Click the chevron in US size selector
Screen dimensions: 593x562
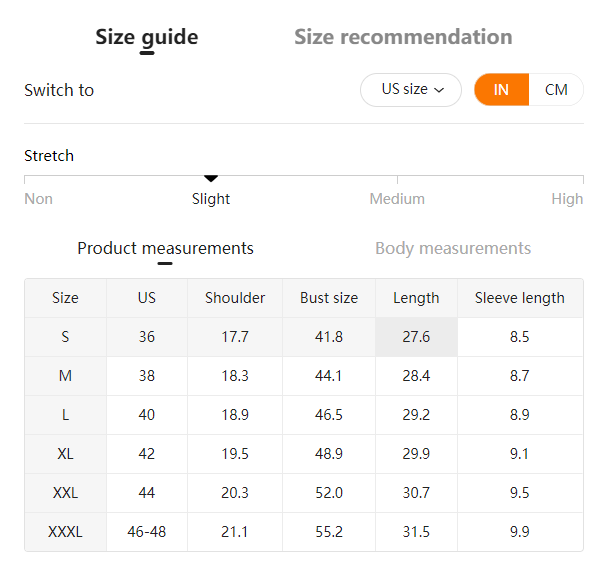tap(439, 90)
